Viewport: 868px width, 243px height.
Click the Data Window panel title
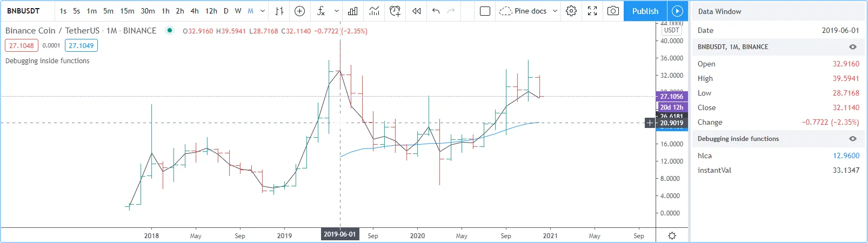(x=719, y=11)
